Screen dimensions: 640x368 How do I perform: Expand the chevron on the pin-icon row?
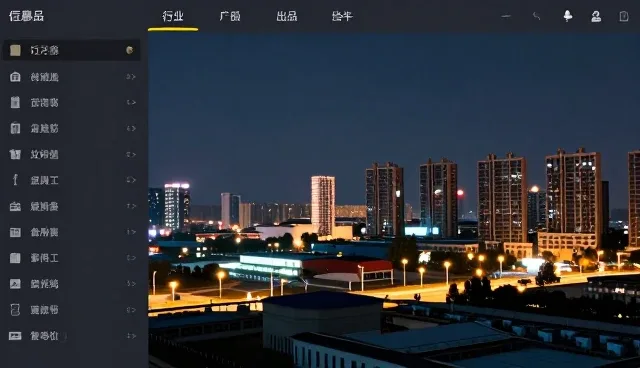(131, 180)
